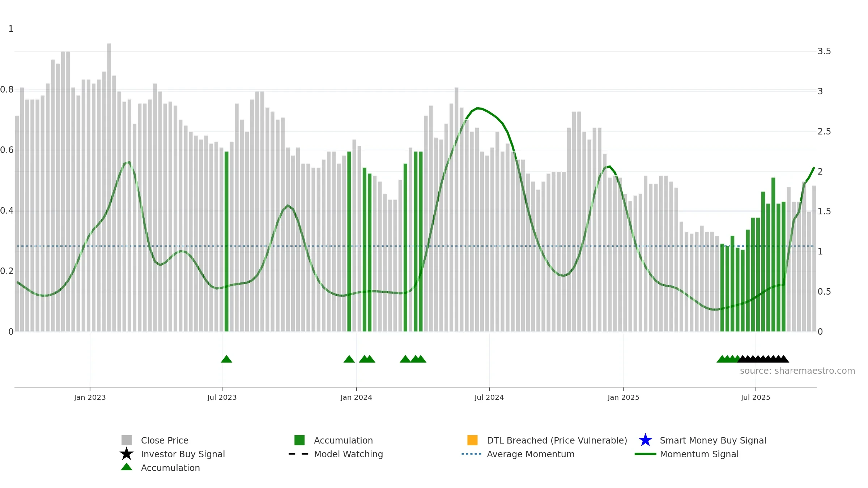The image size is (868, 488).
Task: Select the Jul 2023 accumulation triangle marker
Action: pos(226,359)
